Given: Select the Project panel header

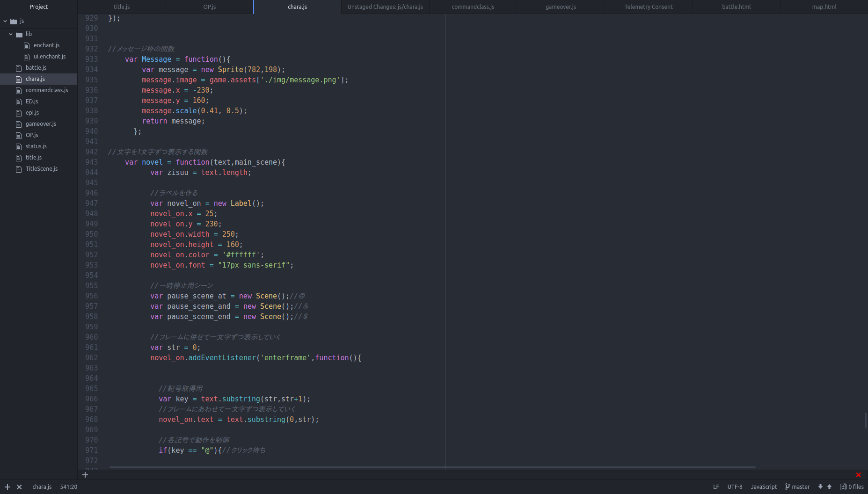Looking at the screenshot, I should pyautogui.click(x=38, y=7).
